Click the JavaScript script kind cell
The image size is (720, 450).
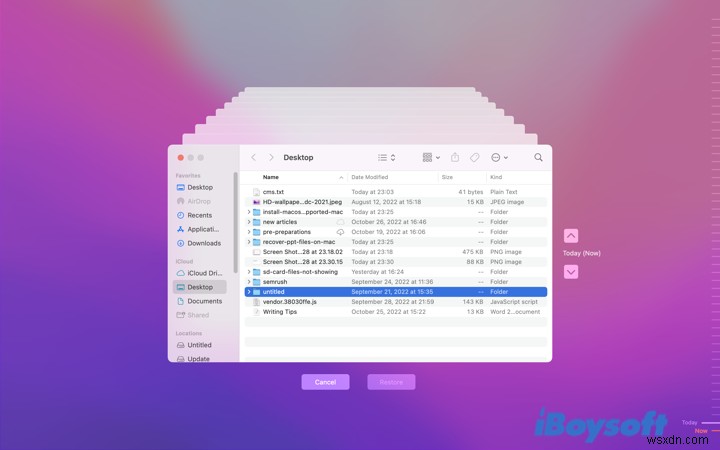pos(514,302)
